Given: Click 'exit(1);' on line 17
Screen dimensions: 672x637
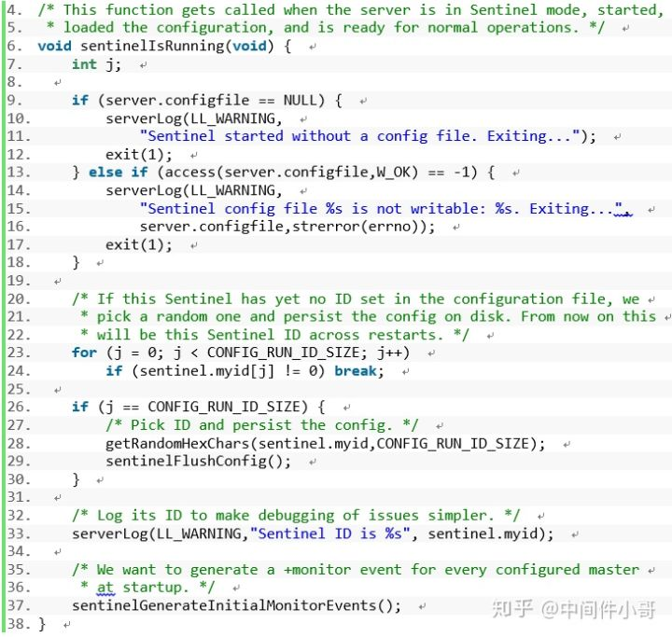Looking at the screenshot, I should tap(139, 245).
